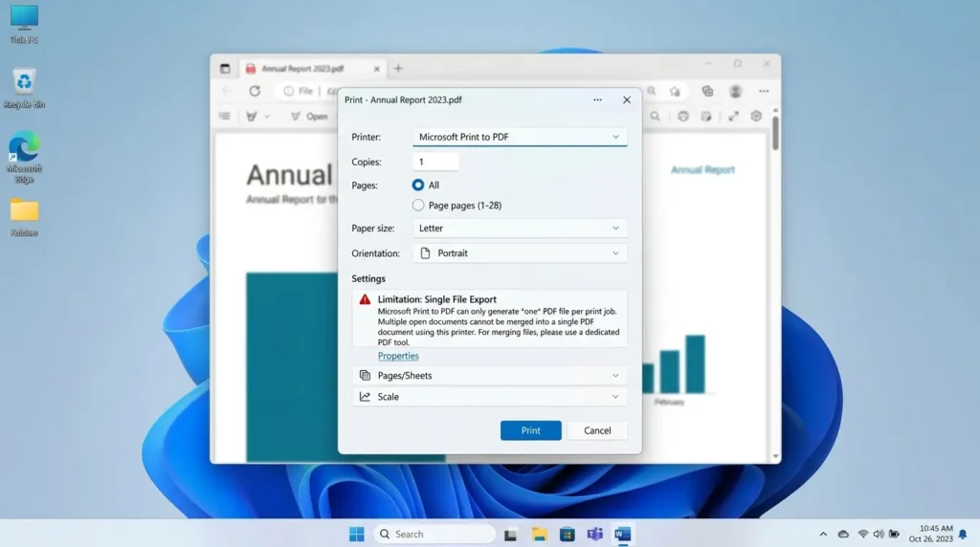Open the Printer dropdown showing Microsoft Print to PDF
This screenshot has width=980, height=547.
520,137
